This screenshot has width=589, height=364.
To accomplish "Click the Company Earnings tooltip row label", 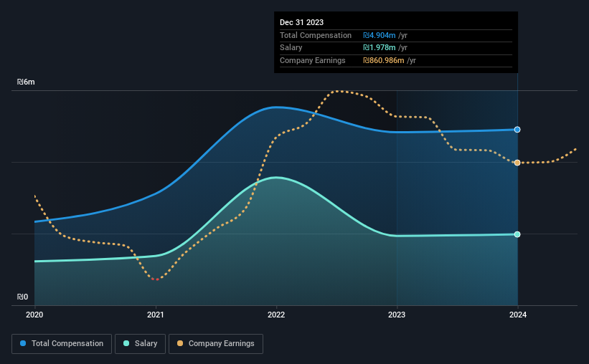I will [x=313, y=60].
